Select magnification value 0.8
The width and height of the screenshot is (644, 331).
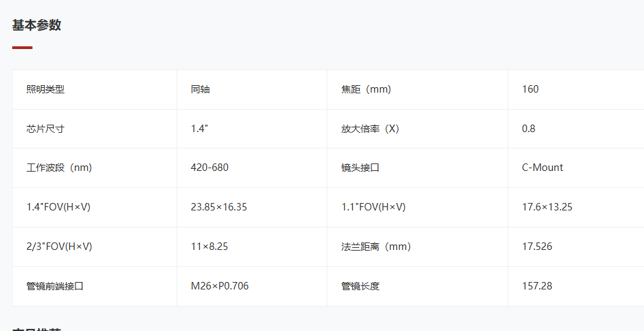528,129
